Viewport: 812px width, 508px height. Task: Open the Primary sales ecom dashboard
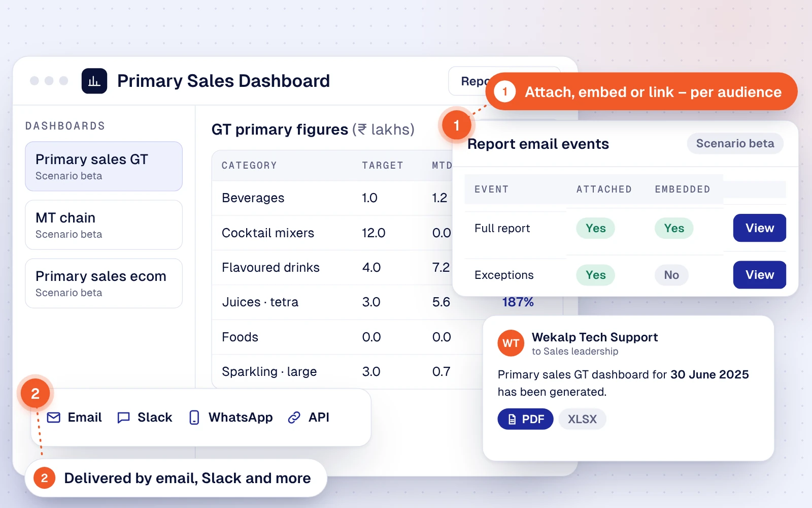click(x=104, y=283)
